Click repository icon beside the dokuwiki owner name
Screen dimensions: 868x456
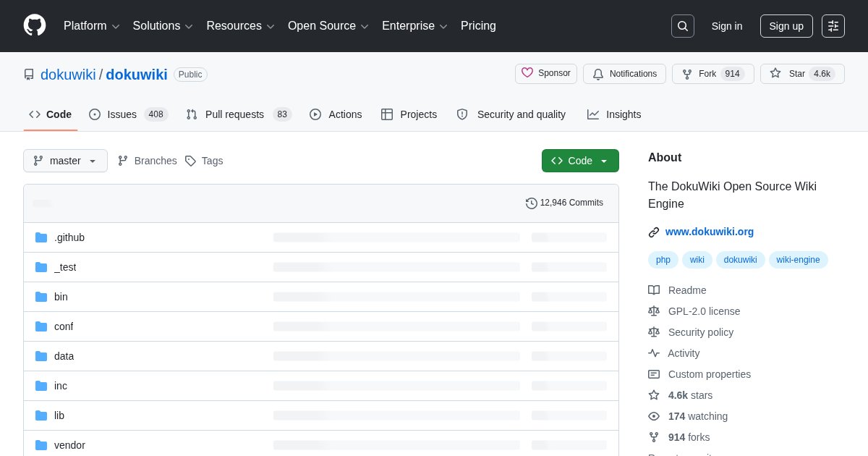(29, 75)
